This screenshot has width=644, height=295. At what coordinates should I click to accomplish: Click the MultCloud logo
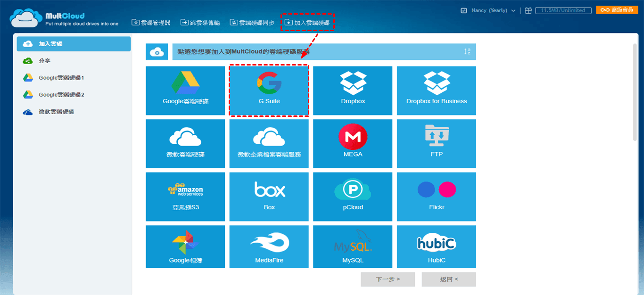[x=64, y=18]
